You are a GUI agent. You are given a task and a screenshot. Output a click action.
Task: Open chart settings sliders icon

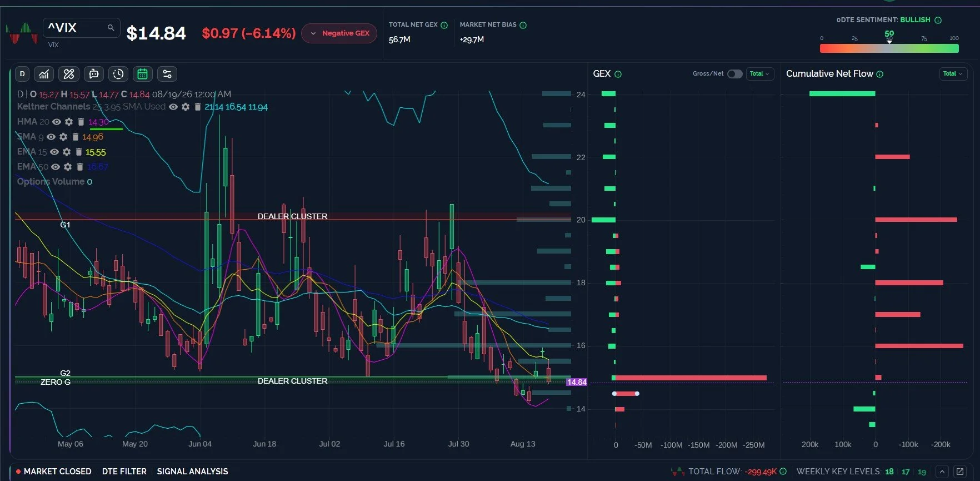coord(167,74)
